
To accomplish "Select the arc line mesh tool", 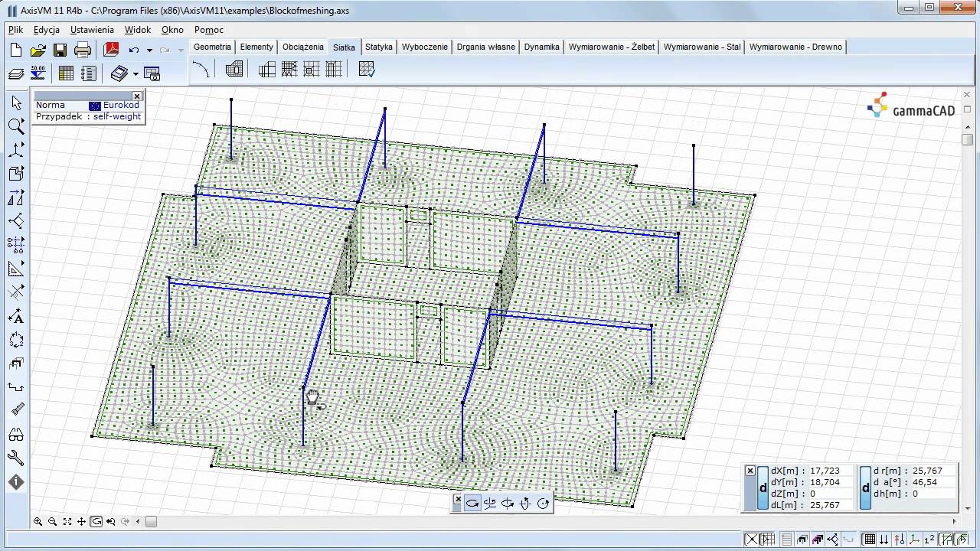I will 201,70.
